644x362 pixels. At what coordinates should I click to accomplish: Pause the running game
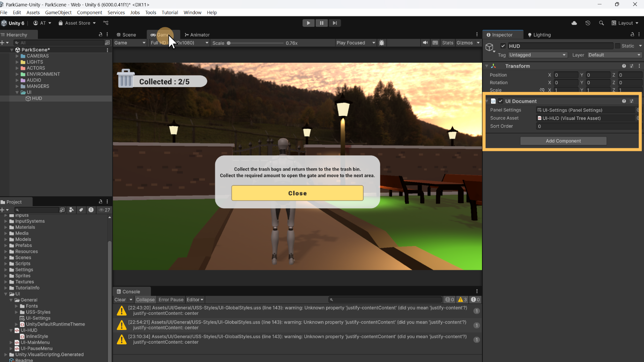(322, 23)
